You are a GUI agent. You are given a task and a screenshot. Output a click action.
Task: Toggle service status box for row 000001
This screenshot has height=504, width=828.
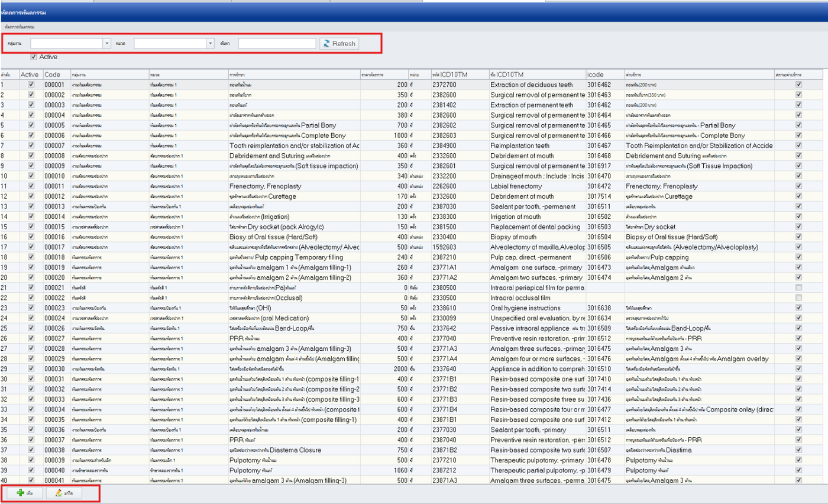point(799,85)
